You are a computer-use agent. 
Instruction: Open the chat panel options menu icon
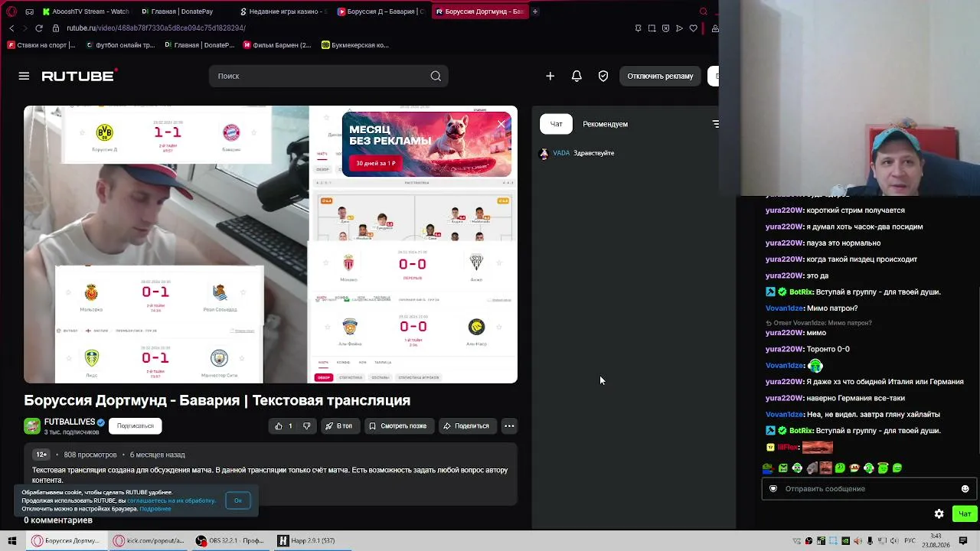pos(715,124)
